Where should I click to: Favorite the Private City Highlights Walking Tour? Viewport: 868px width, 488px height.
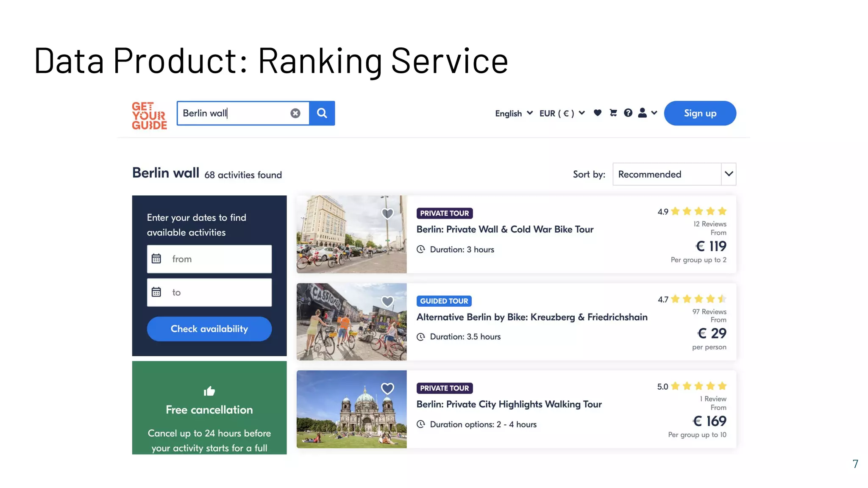tap(387, 388)
